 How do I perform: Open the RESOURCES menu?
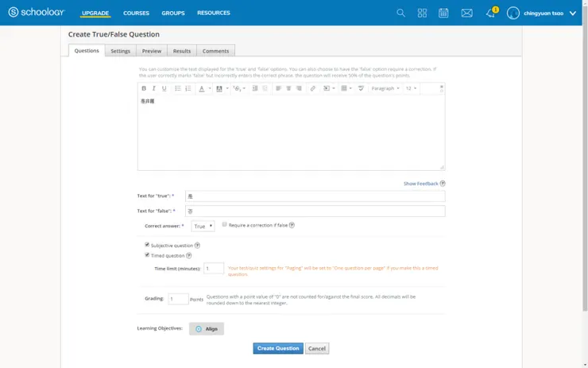[214, 13]
